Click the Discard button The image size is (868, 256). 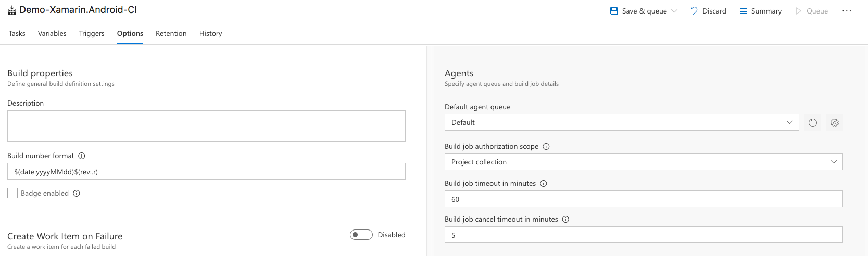tap(708, 11)
